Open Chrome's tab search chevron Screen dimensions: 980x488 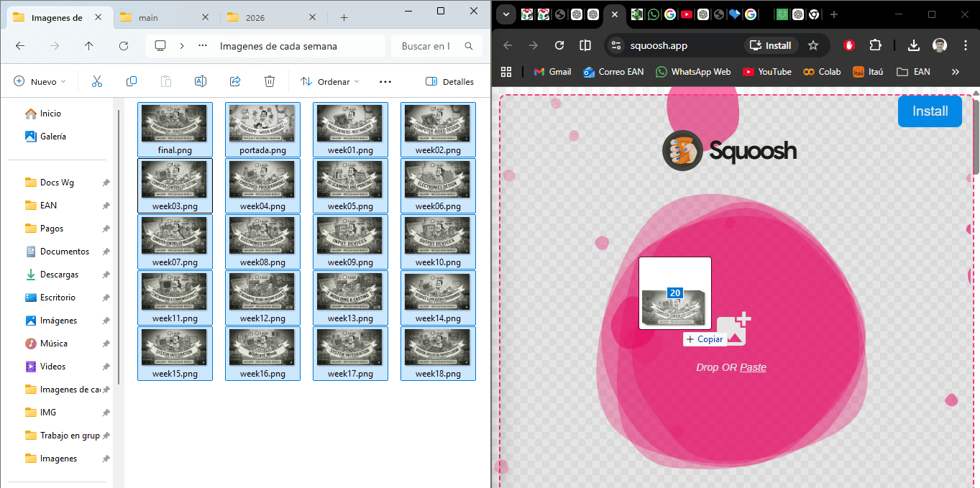coord(505,14)
